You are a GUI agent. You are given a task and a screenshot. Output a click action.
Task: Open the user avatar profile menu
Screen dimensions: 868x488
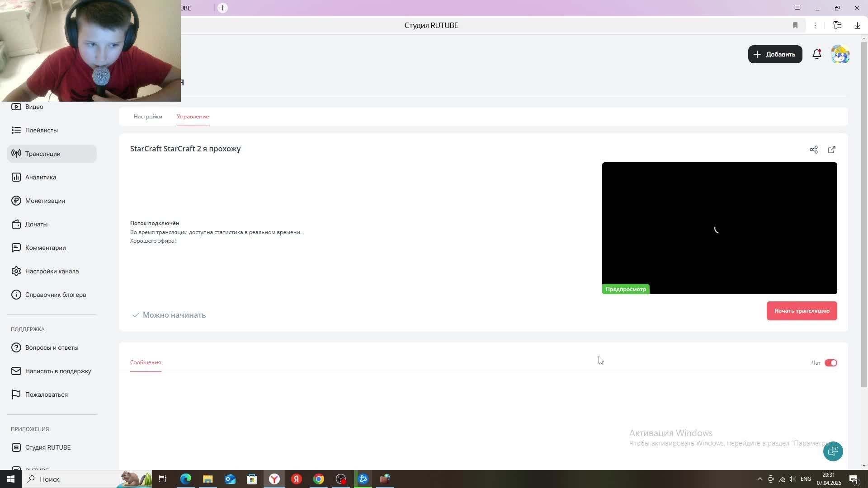click(x=840, y=54)
